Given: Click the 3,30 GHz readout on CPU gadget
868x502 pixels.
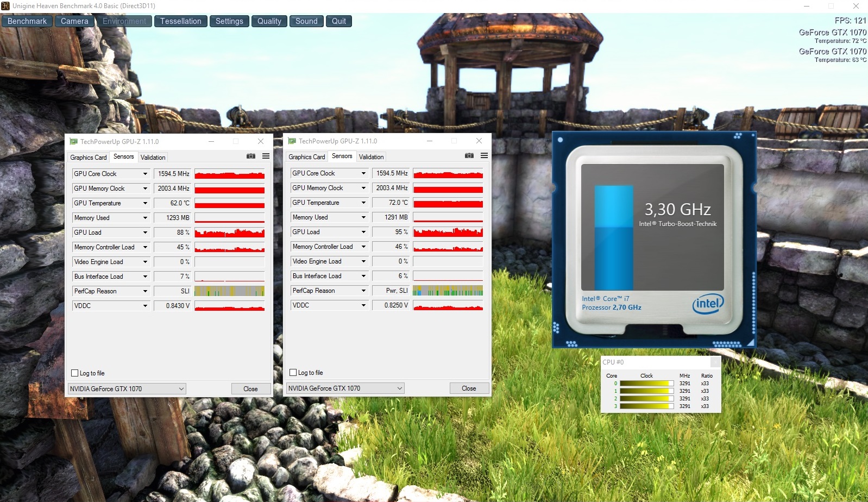Looking at the screenshot, I should pos(677,210).
